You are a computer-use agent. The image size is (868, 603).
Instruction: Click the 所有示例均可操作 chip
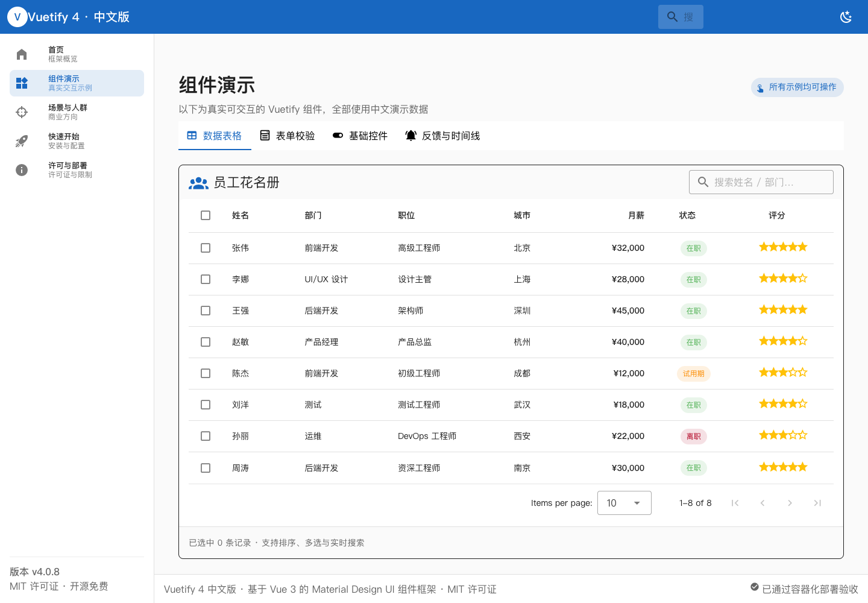(797, 87)
